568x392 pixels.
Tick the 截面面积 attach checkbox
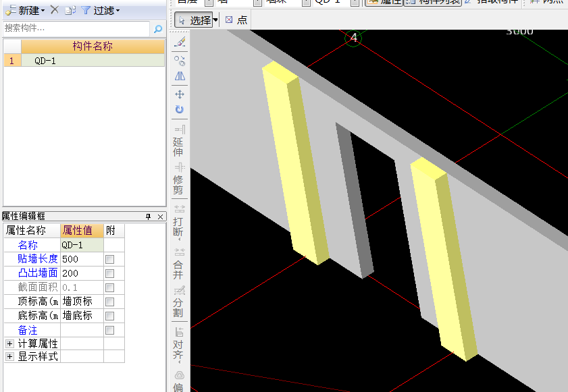(x=110, y=287)
